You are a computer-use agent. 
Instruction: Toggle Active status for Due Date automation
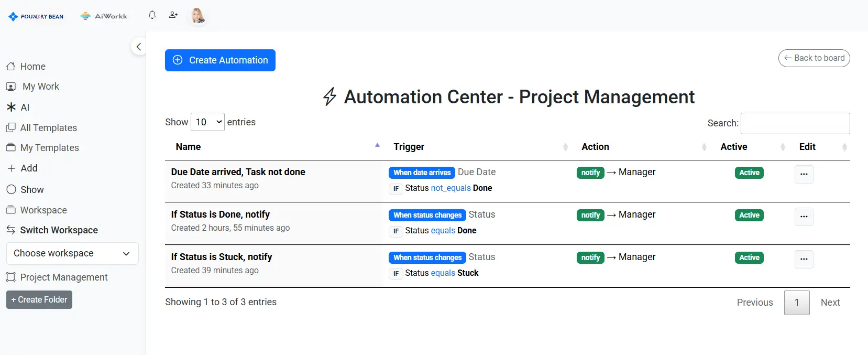click(x=749, y=173)
